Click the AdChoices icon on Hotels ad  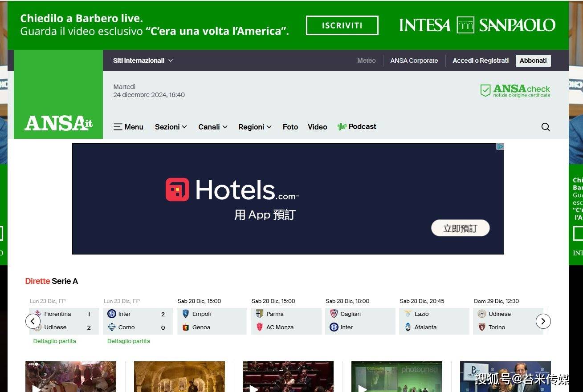[x=500, y=146]
